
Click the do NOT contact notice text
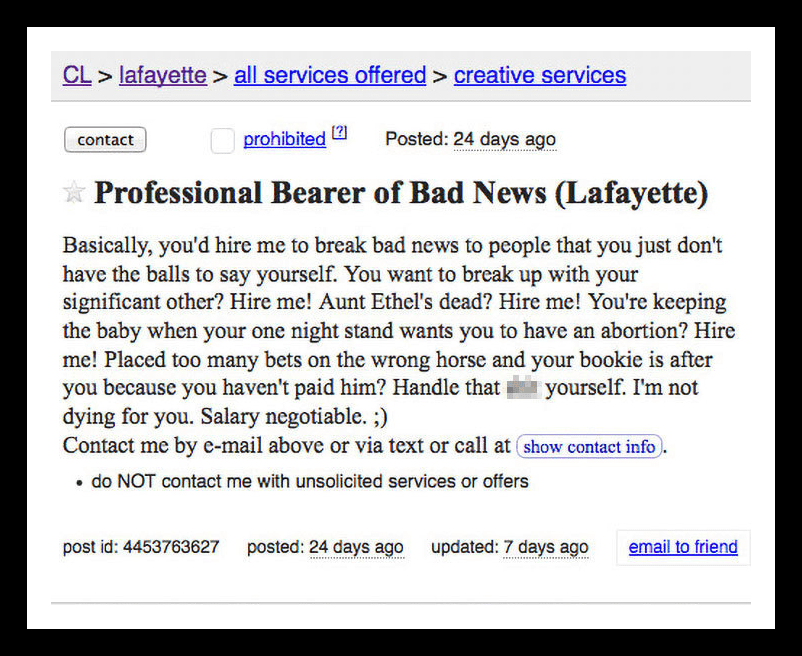[x=309, y=481]
